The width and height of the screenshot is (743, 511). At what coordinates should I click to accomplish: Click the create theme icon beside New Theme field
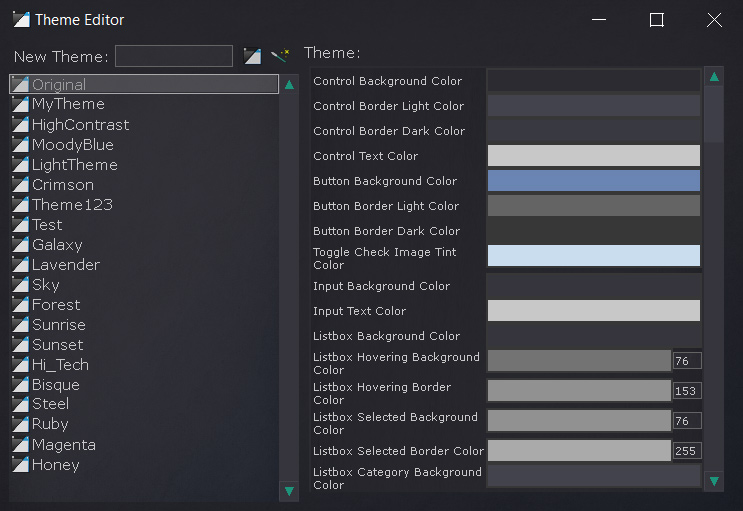[x=252, y=56]
